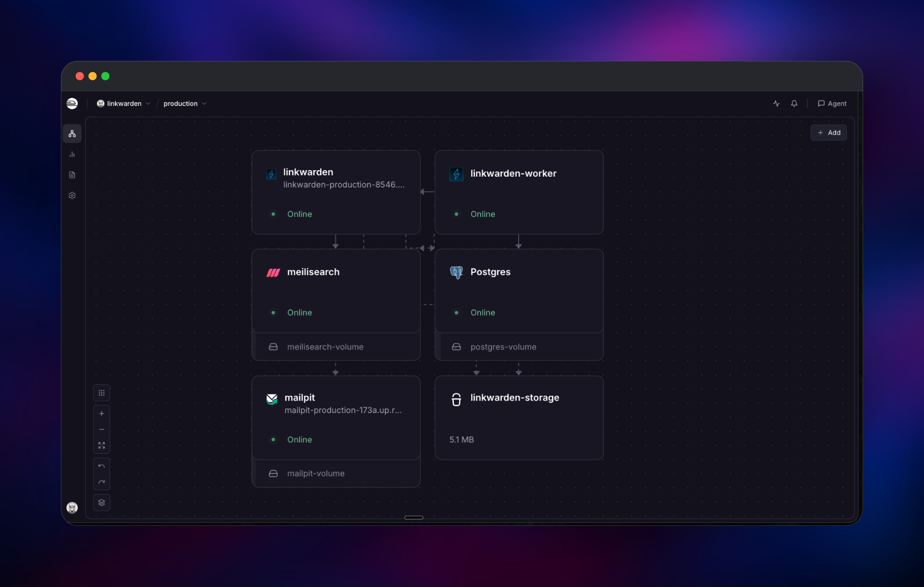Click the mailpit-volume disk icon
Viewport: 924px width, 587px height.
click(273, 473)
